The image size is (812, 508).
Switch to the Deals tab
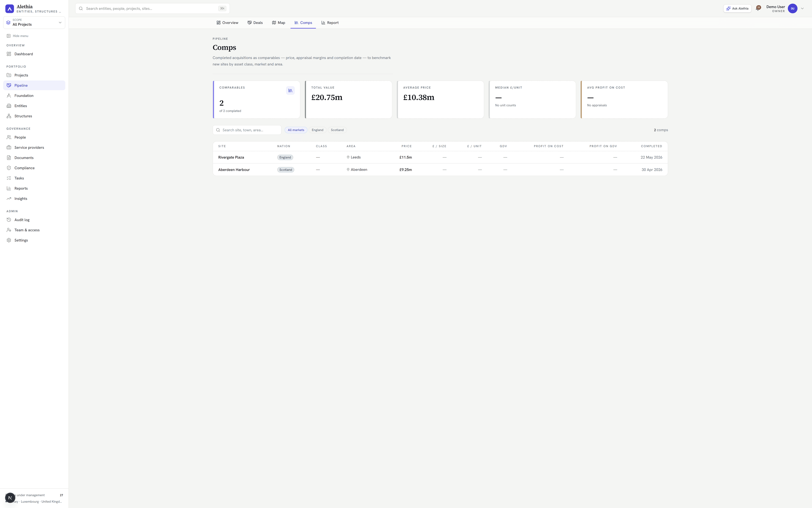point(255,23)
